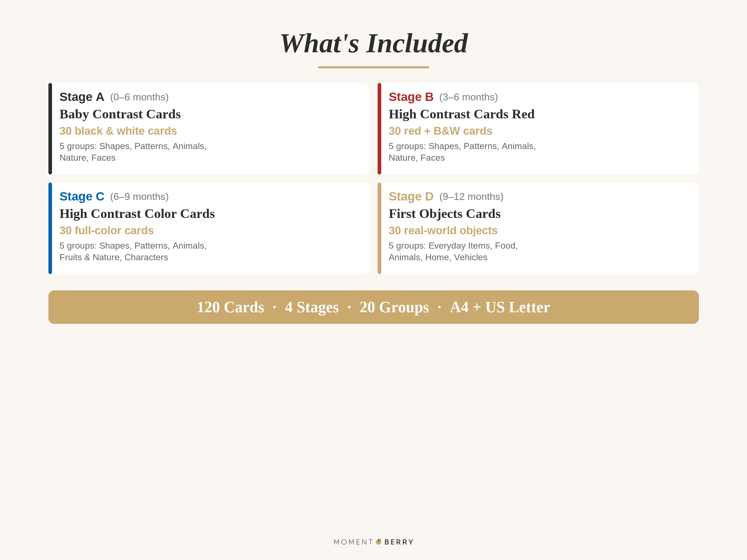Click the gold underline below the heading
Viewport: 747px width, 560px height.
pos(373,67)
